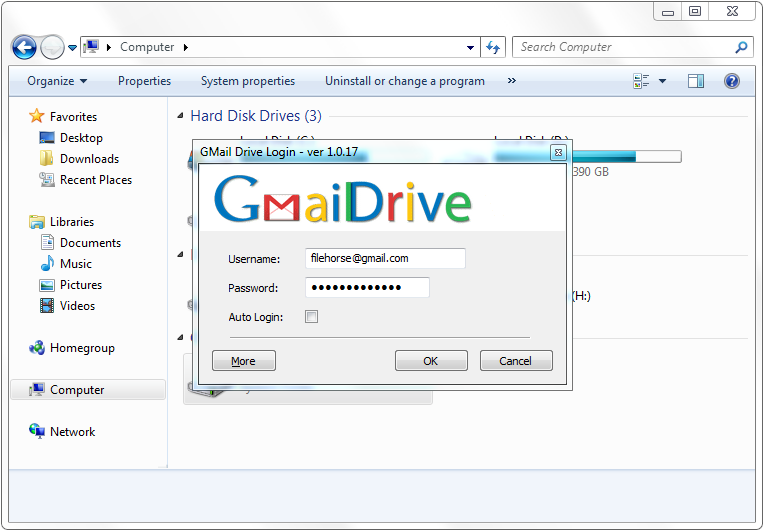Click the Music note icon
764x531 pixels.
(x=47, y=263)
